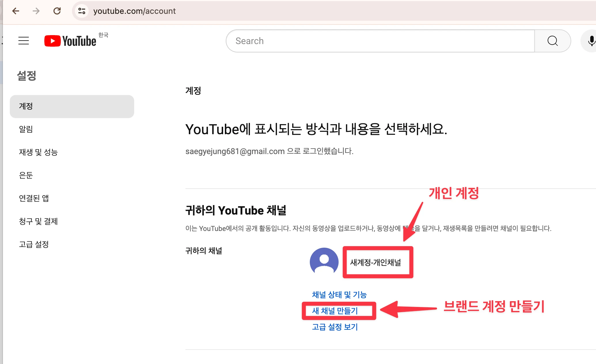This screenshot has height=364, width=596.
Task: Open 연결된 앱 settings
Action: [34, 198]
